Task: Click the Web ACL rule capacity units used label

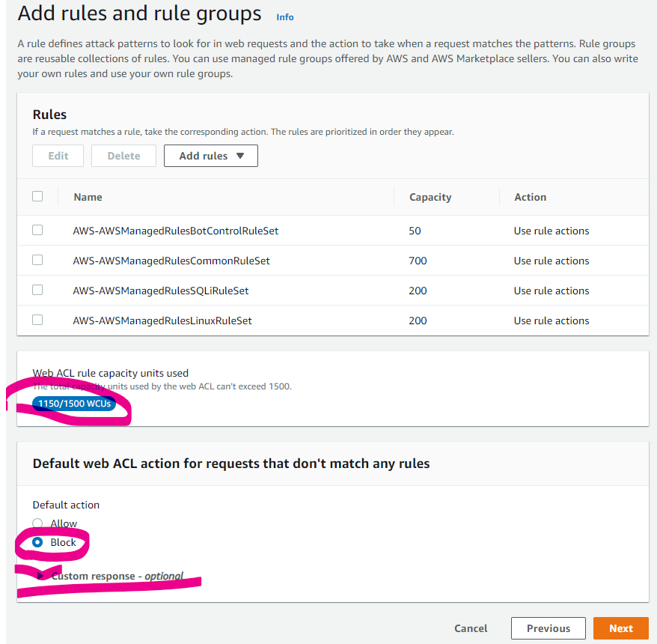Action: click(111, 373)
